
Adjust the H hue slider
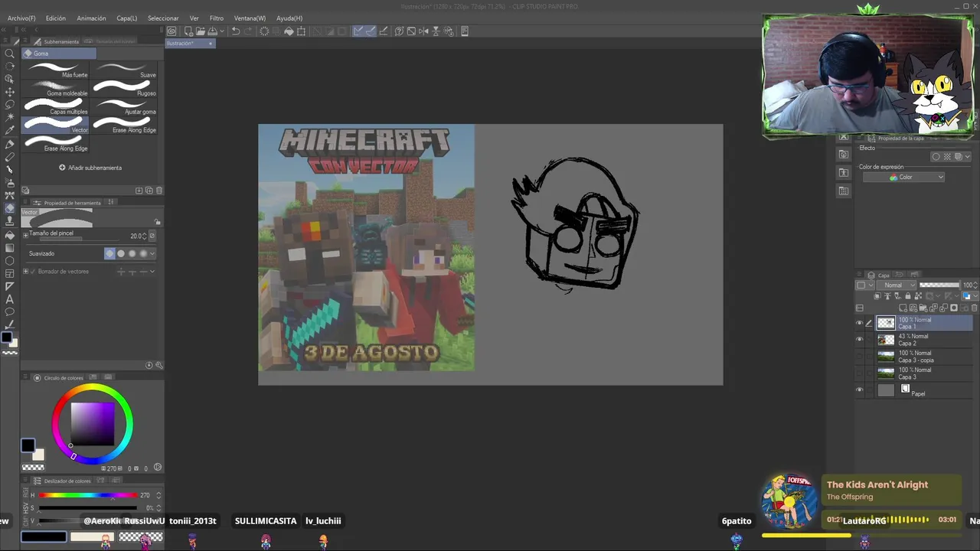tap(88, 495)
